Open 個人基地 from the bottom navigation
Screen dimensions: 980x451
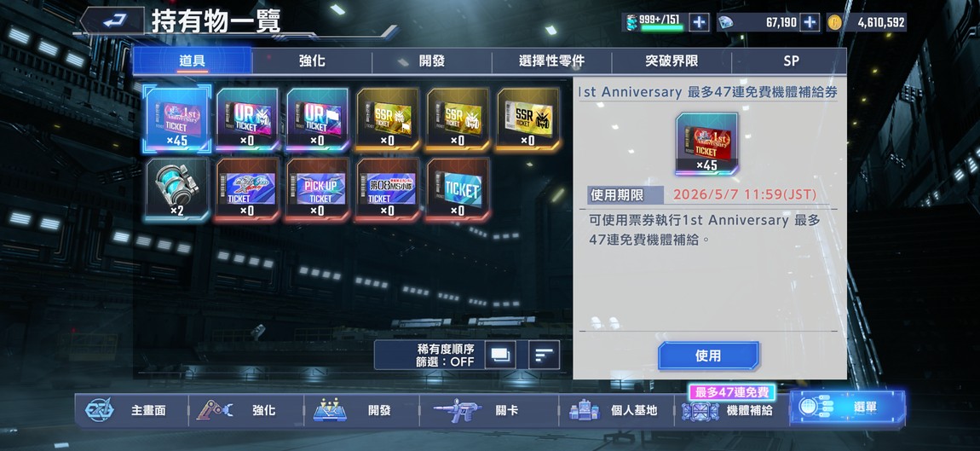615,410
